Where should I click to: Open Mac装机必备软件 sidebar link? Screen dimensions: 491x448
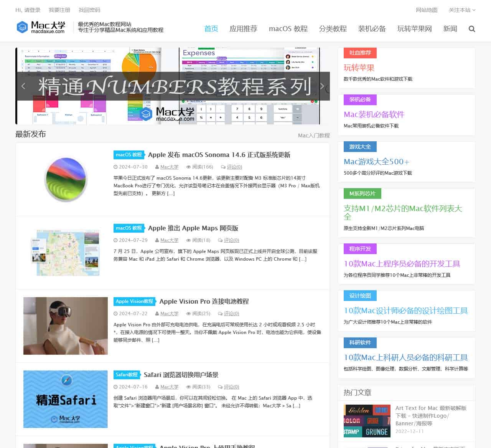click(x=374, y=114)
